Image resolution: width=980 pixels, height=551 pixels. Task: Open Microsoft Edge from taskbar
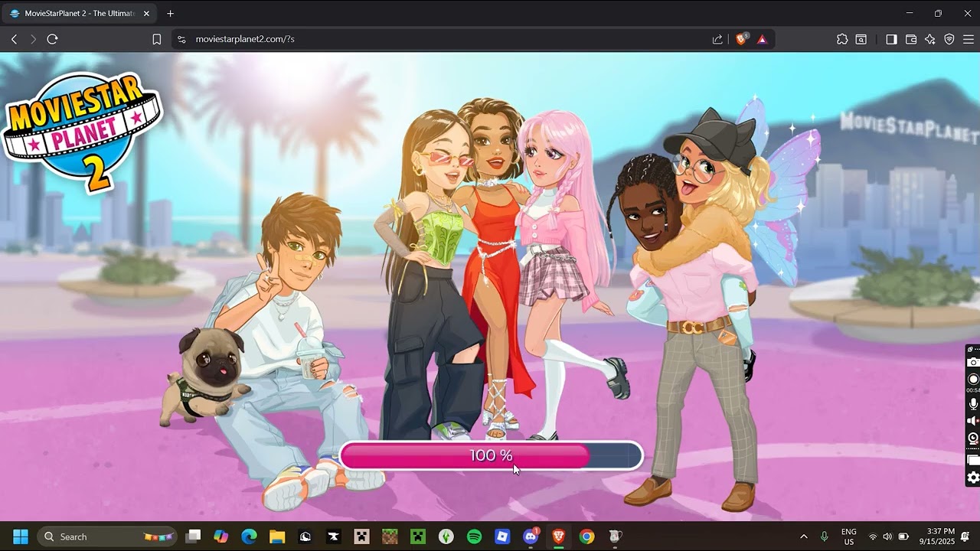click(x=249, y=536)
